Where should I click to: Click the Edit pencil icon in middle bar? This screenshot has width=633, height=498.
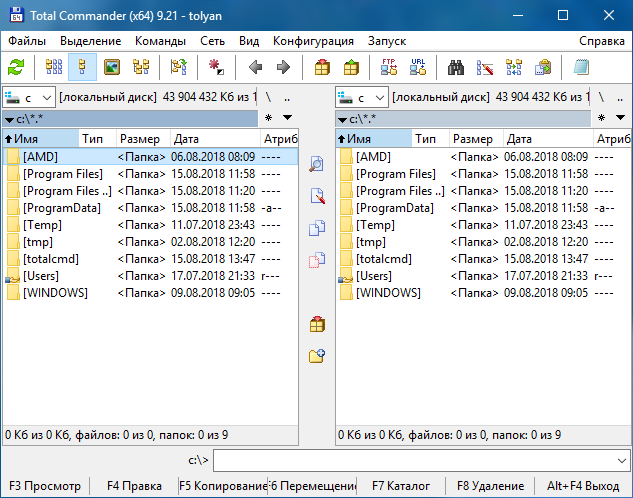tap(317, 196)
